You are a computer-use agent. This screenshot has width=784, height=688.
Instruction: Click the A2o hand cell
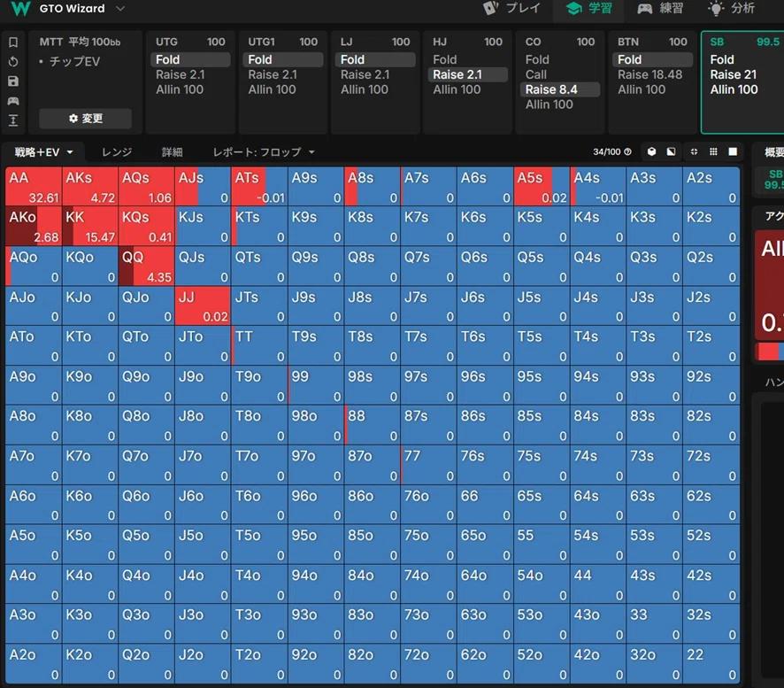click(x=34, y=663)
